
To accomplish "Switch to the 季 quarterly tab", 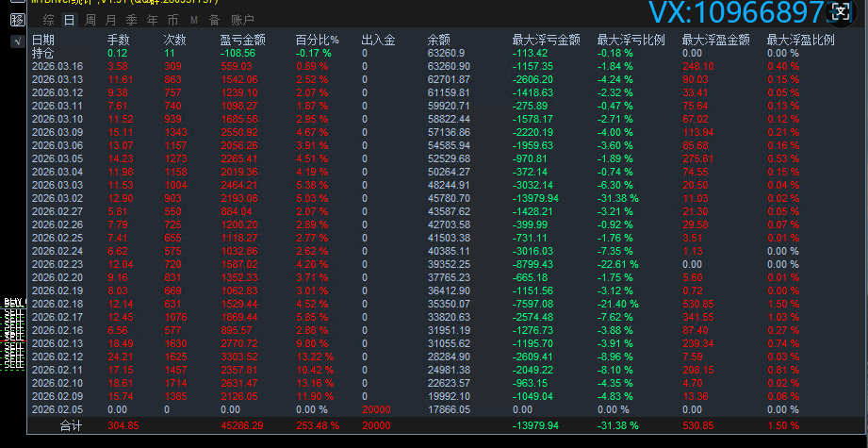I will pos(131,19).
